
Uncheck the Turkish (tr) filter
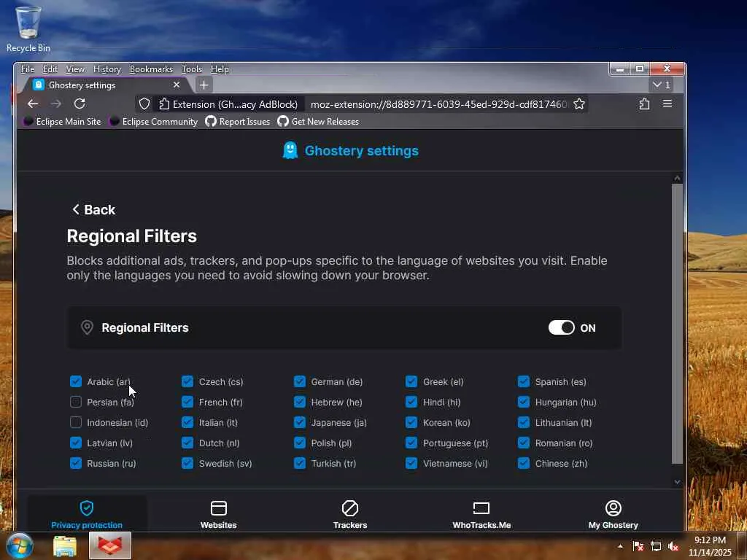(x=300, y=463)
